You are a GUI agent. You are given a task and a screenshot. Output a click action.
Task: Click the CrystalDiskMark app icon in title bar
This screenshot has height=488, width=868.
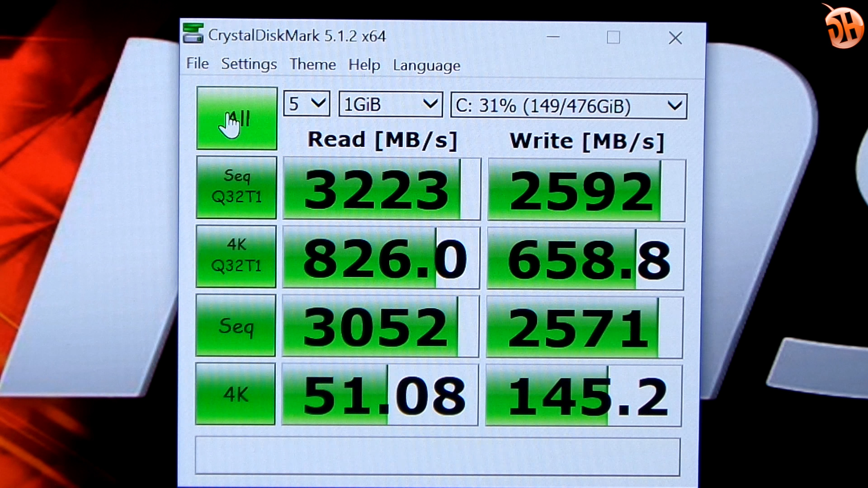[x=193, y=33]
